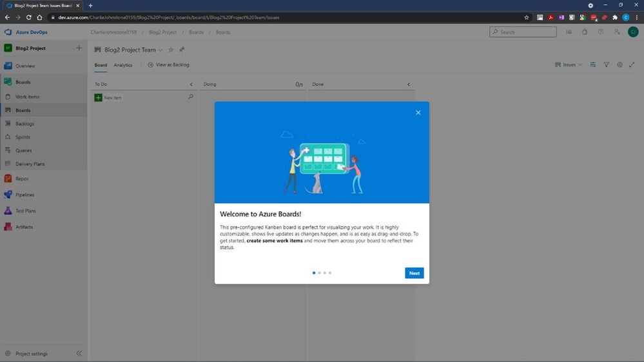
Task: Click the first Boards breadcrumb
Action: [197, 32]
